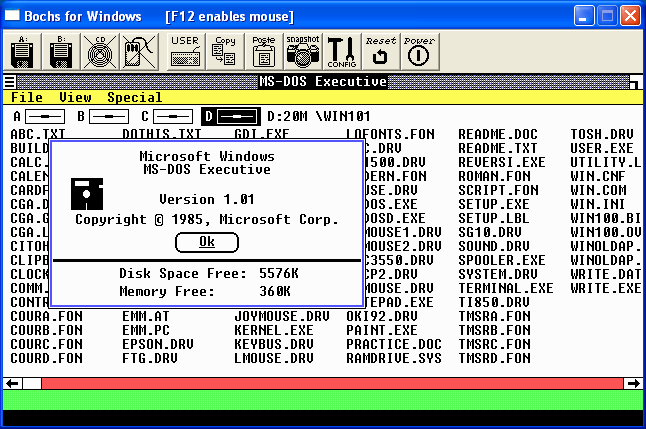Open the MS-DOS Executive system menu box
Image resolution: width=646 pixels, height=429 pixels.
pyautogui.click(x=10, y=82)
